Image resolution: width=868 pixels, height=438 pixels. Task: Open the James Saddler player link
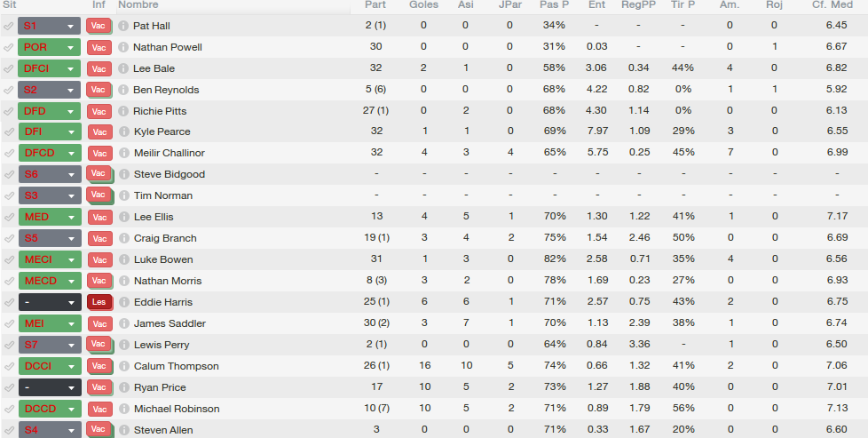(170, 323)
